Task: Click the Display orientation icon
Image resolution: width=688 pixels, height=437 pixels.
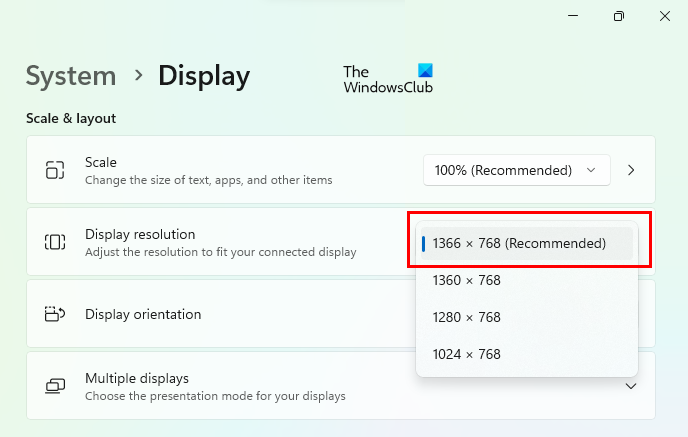Action: coord(55,314)
